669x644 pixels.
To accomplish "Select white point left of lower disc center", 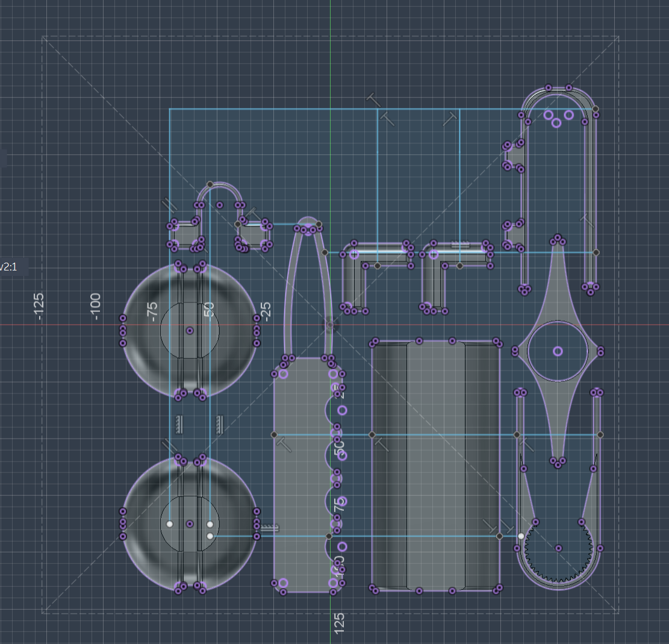I will click(170, 524).
